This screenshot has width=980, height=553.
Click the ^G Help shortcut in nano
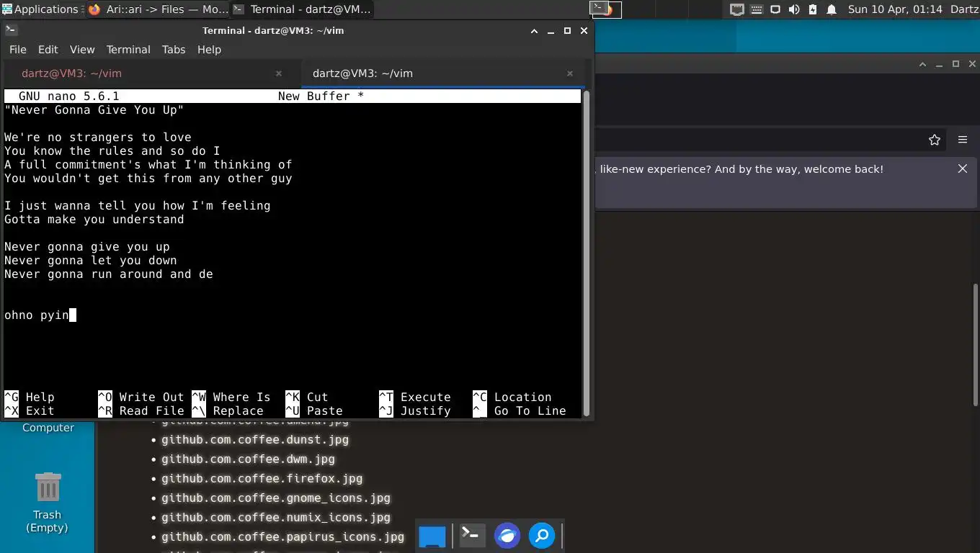(30, 397)
